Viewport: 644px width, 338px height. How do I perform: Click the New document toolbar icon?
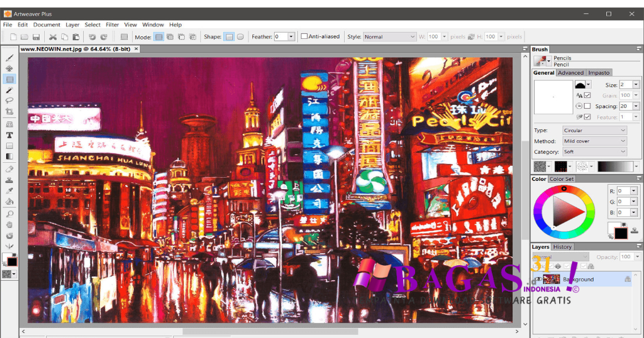click(13, 37)
